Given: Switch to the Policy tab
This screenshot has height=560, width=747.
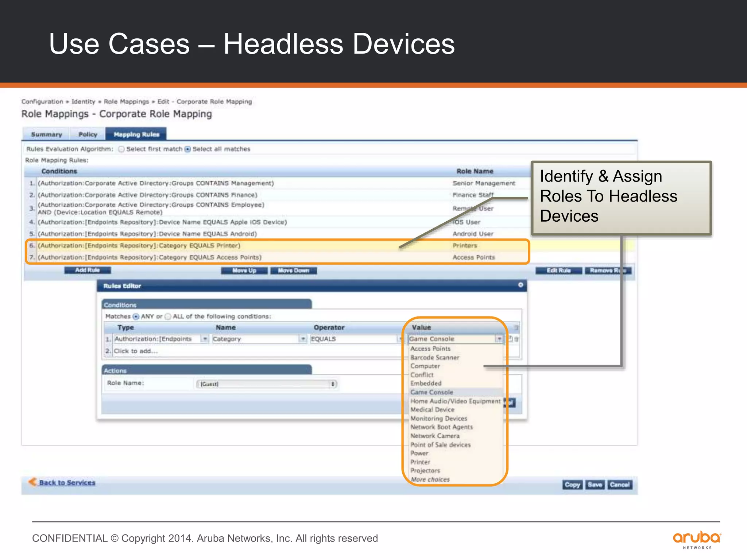Looking at the screenshot, I should (88, 134).
